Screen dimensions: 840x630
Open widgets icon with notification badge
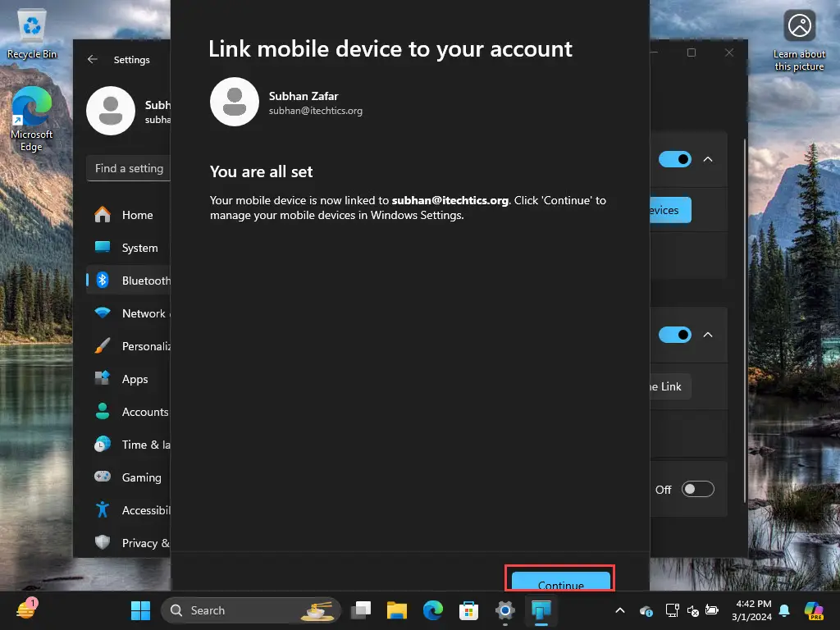click(x=26, y=609)
